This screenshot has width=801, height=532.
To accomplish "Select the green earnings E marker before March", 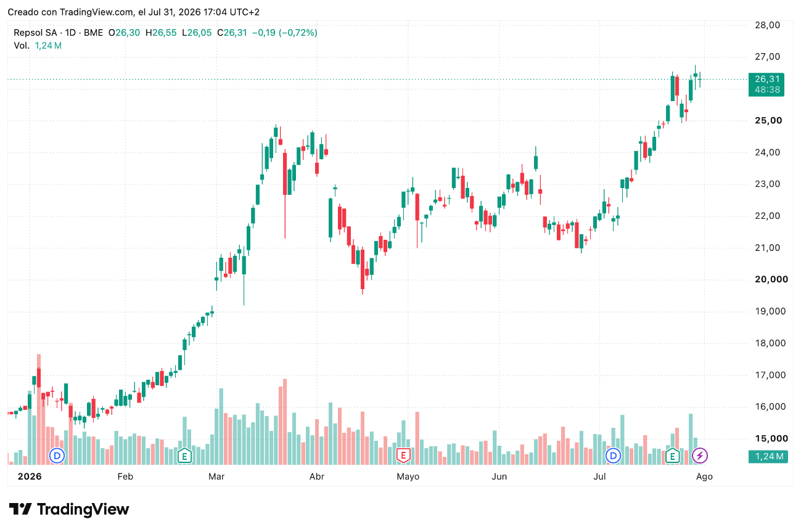I will click(x=184, y=456).
